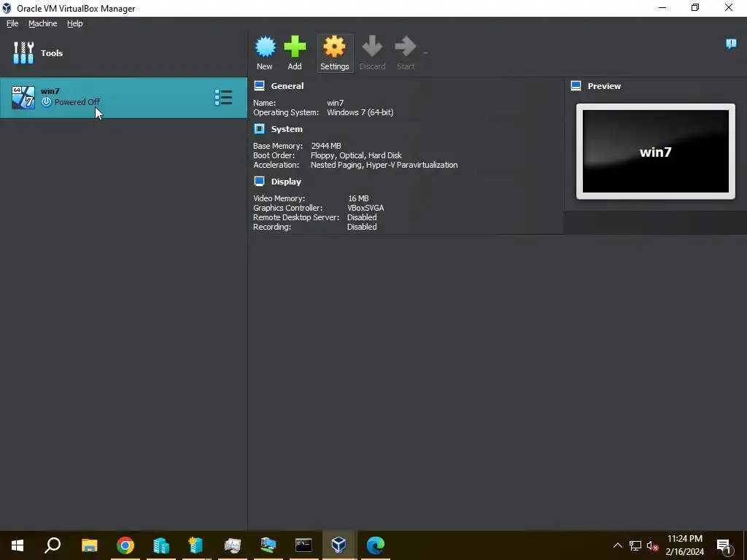Click the Windows 7 (64-bit) operating system text

click(x=360, y=112)
